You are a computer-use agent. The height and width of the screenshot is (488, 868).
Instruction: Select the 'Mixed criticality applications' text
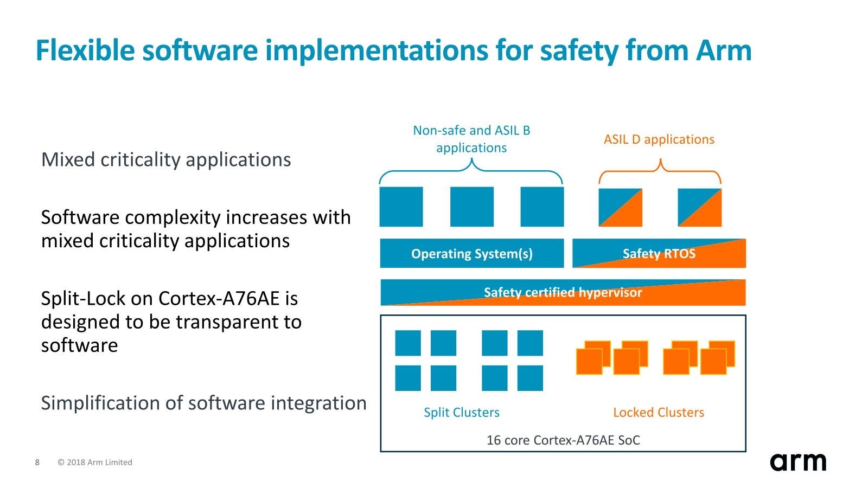pos(166,160)
